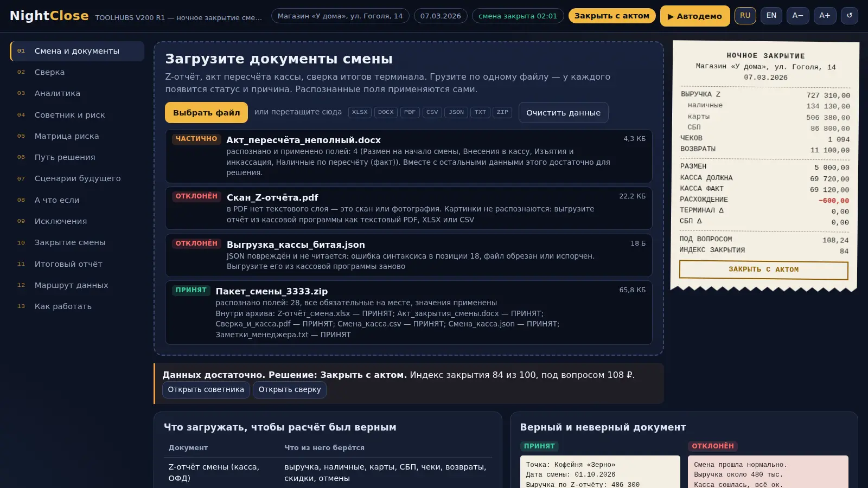Open 'Маршрут данных' section

77,285
